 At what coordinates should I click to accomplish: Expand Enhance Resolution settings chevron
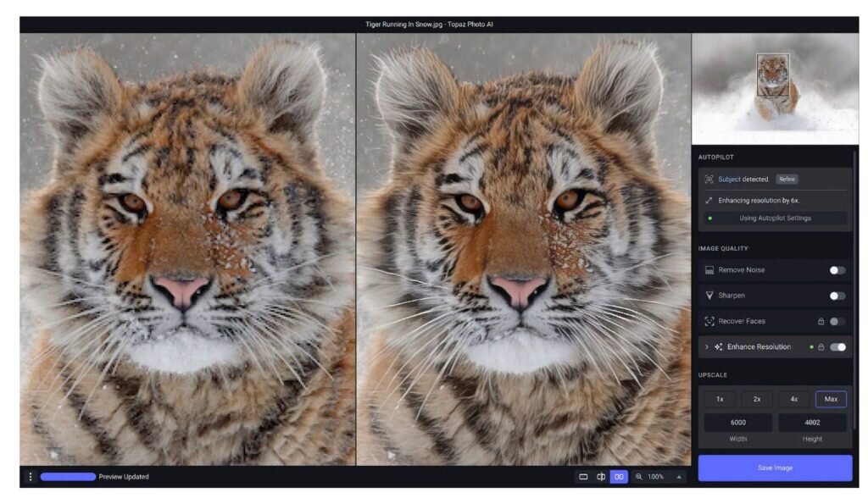tap(706, 347)
